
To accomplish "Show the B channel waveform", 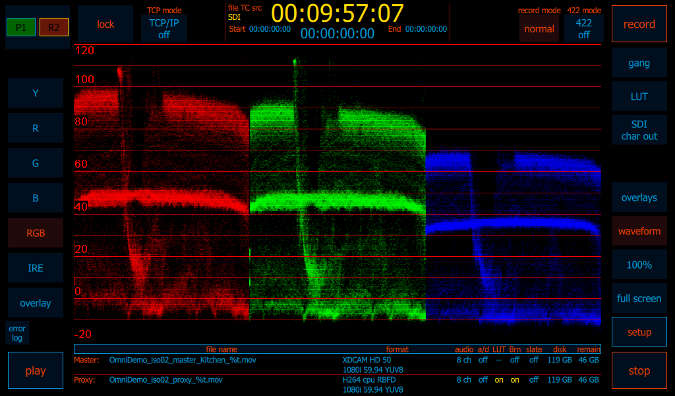I will click(x=36, y=198).
